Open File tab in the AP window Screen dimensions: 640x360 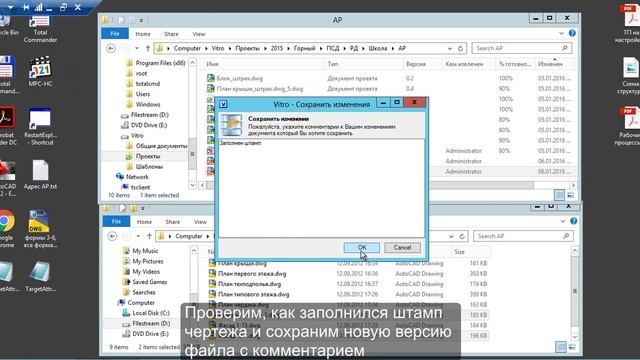click(x=115, y=34)
